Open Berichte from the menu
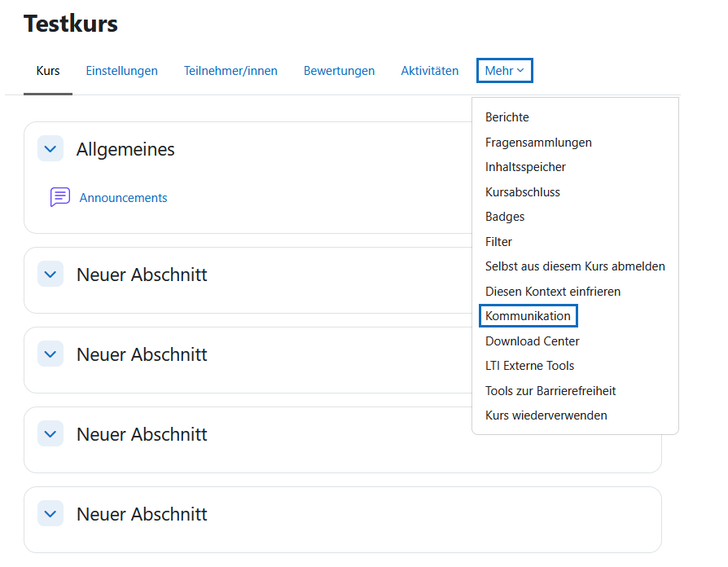The width and height of the screenshot is (728, 567). coord(507,117)
